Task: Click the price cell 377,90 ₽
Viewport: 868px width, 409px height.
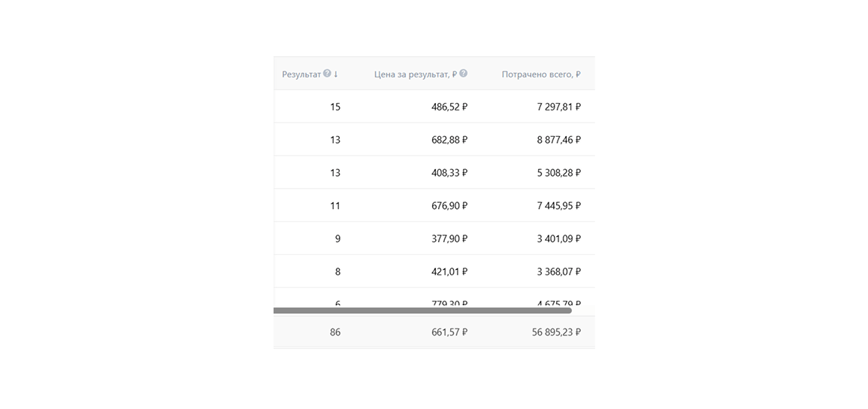Action: [x=449, y=239]
